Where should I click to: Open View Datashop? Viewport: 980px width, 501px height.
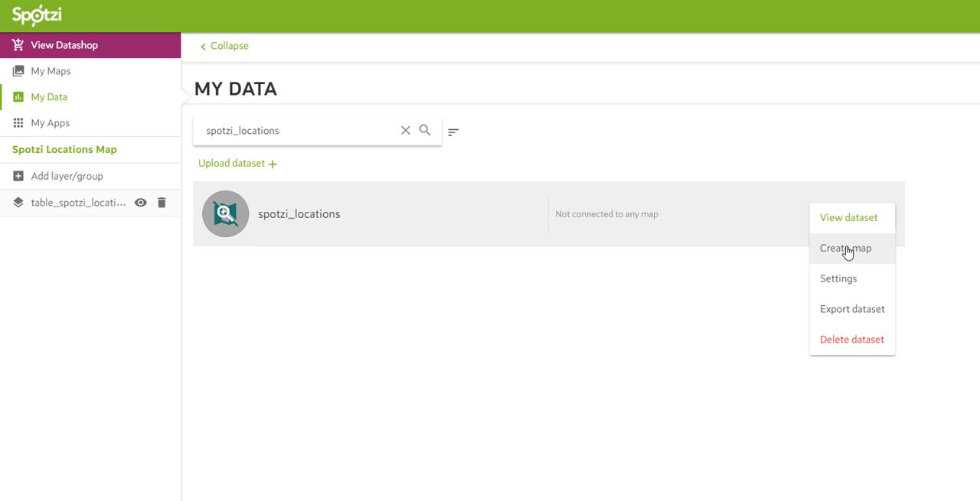[x=90, y=45]
